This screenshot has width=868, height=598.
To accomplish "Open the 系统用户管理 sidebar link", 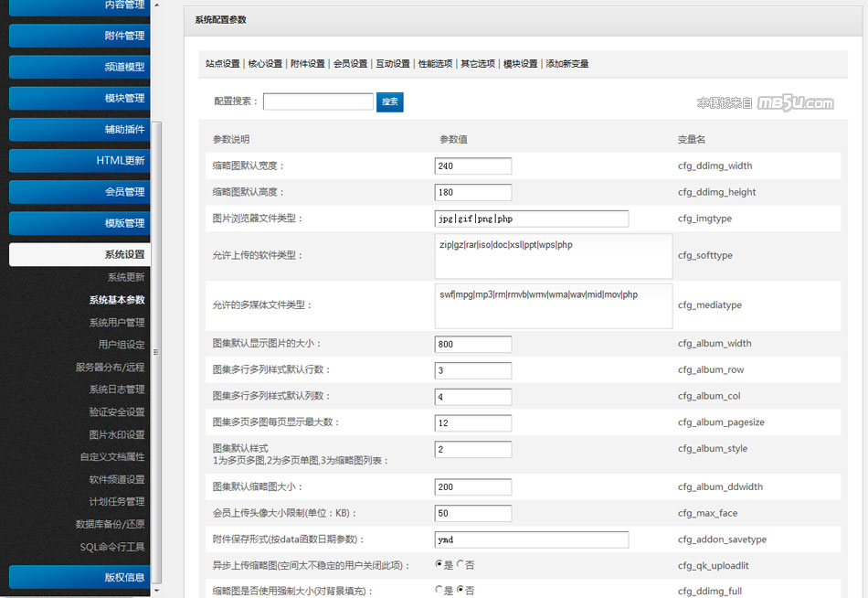I will (117, 322).
